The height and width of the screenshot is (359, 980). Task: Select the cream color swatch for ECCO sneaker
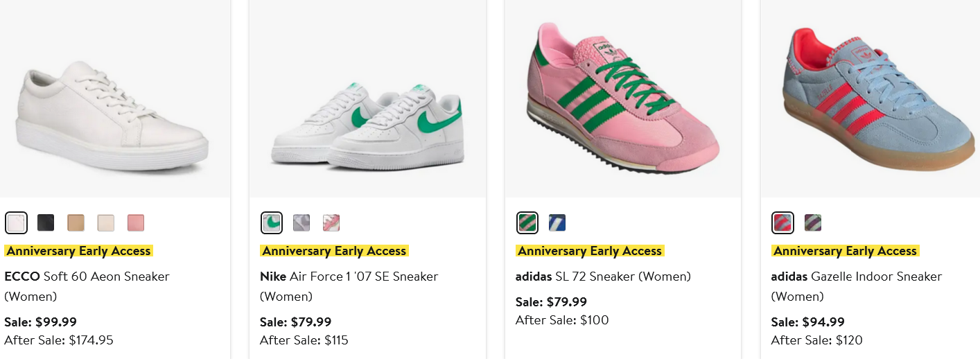click(x=105, y=222)
